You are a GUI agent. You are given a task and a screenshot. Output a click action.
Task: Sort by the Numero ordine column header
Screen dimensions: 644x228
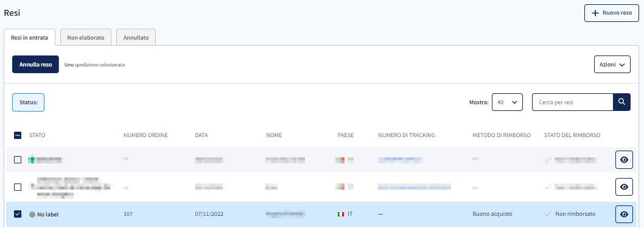[146, 135]
